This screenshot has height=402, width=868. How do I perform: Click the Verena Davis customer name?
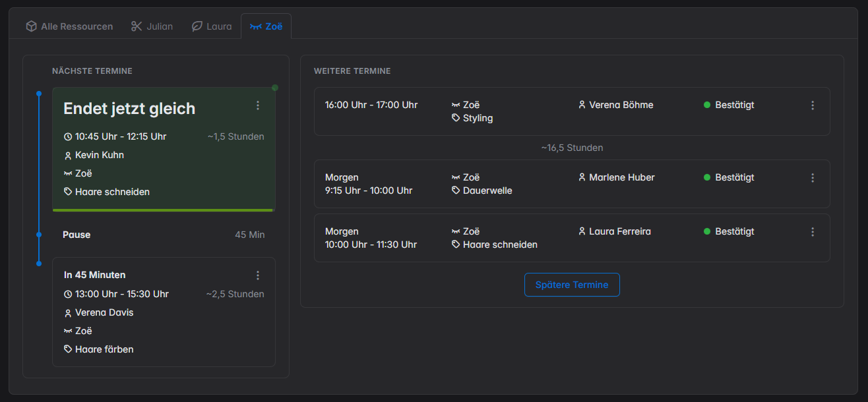tap(104, 313)
